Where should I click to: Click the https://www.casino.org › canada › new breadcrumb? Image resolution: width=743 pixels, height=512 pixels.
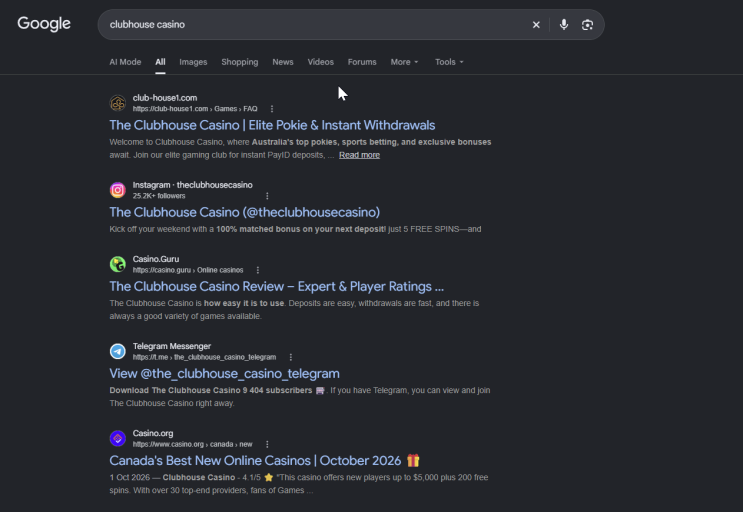point(192,444)
